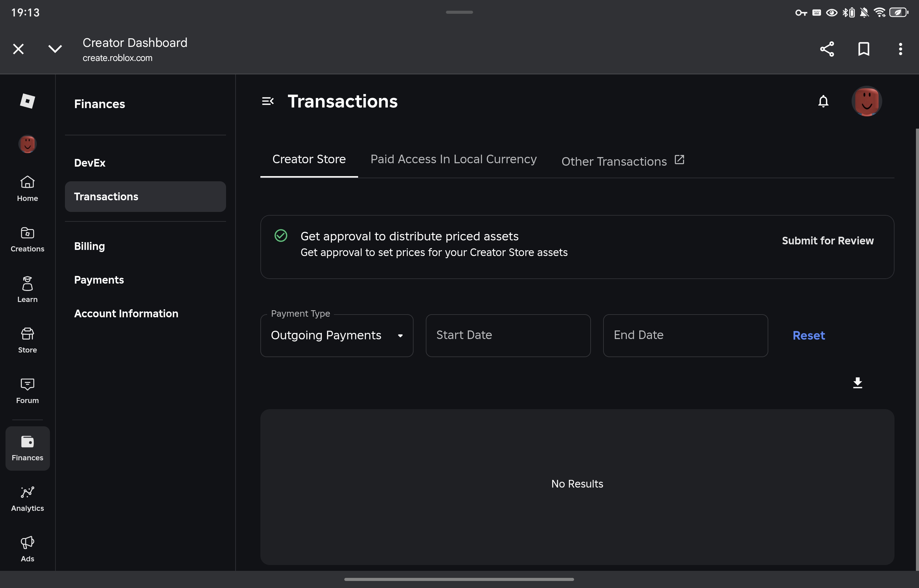The width and height of the screenshot is (919, 588).
Task: Bookmark the Creator Dashboard page
Action: coord(864,49)
